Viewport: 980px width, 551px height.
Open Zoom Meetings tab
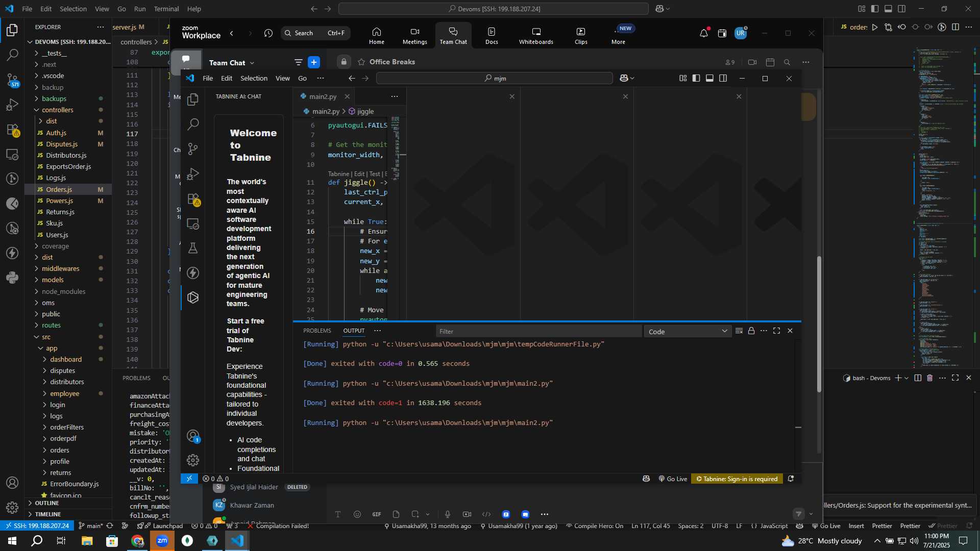click(415, 35)
